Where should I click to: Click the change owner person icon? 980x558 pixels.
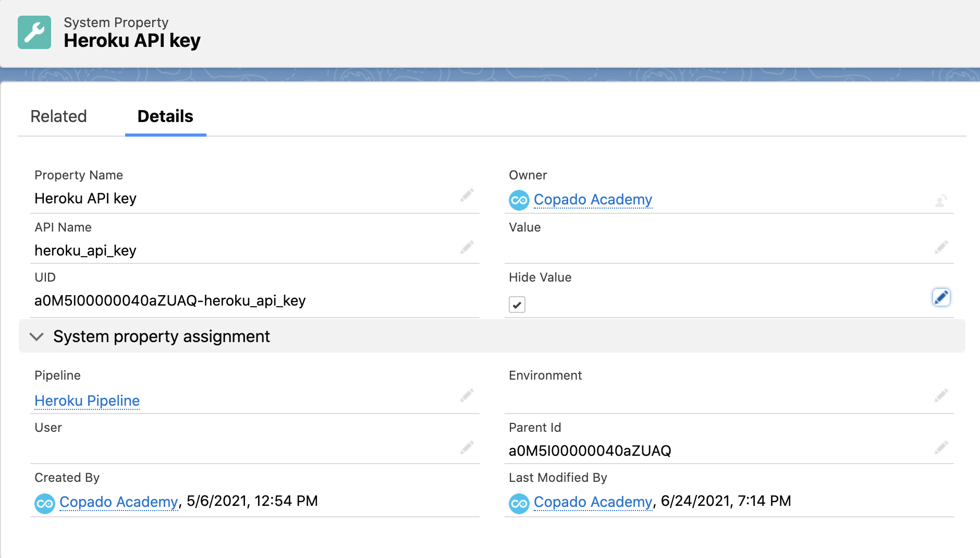pyautogui.click(x=941, y=201)
